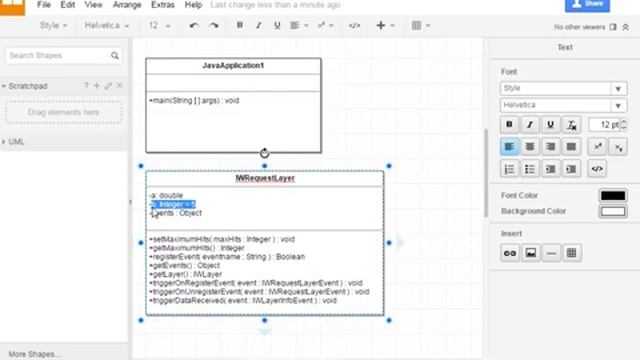Open the View menu
Screen dimensions: 640x360
(x=93, y=5)
